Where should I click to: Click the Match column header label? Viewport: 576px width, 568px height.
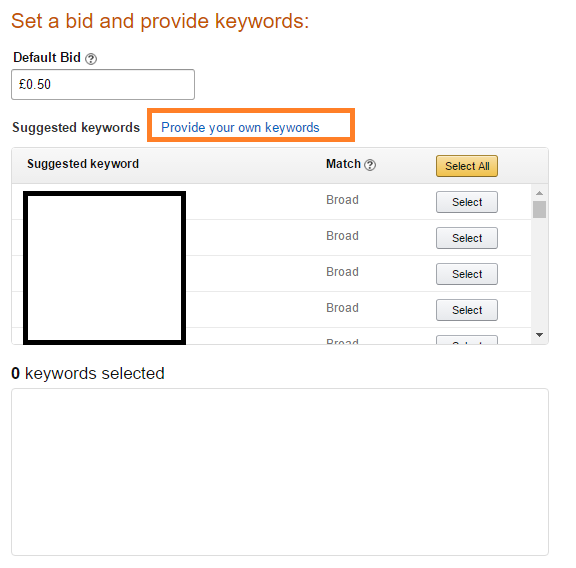[343, 164]
